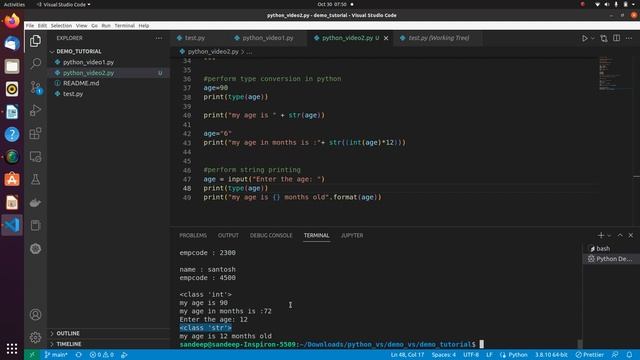
Task: Open the Docker view
Action: pyautogui.click(x=36, y=202)
